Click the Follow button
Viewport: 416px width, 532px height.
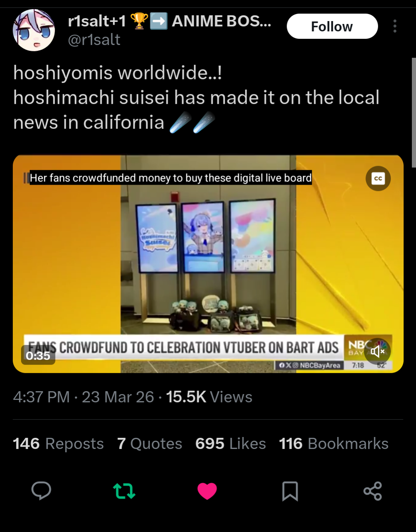pos(332,26)
